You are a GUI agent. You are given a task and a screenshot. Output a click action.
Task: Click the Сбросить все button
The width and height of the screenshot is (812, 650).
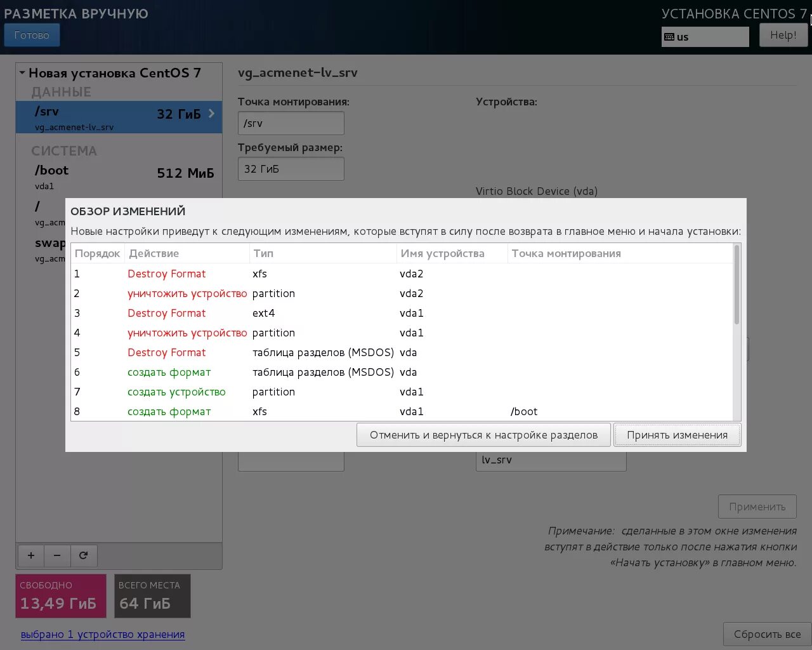pyautogui.click(x=767, y=634)
